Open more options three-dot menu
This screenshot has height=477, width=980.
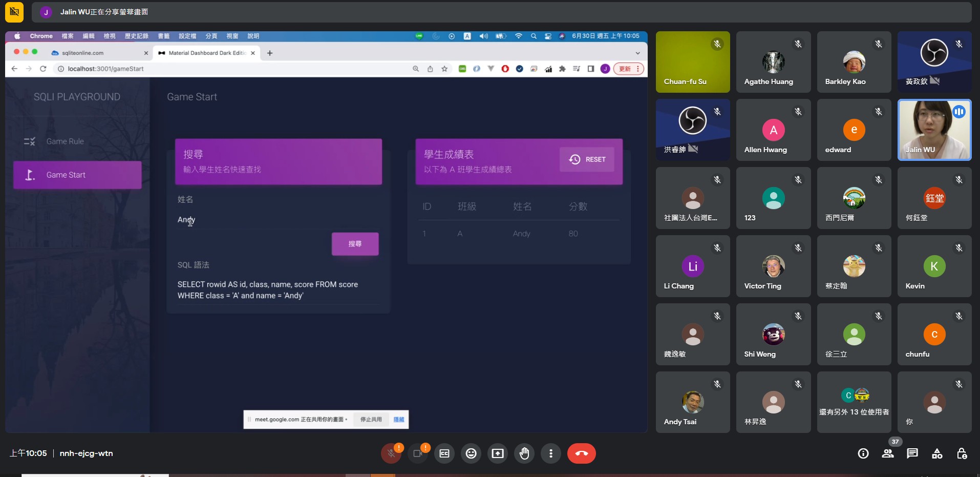[551, 453]
